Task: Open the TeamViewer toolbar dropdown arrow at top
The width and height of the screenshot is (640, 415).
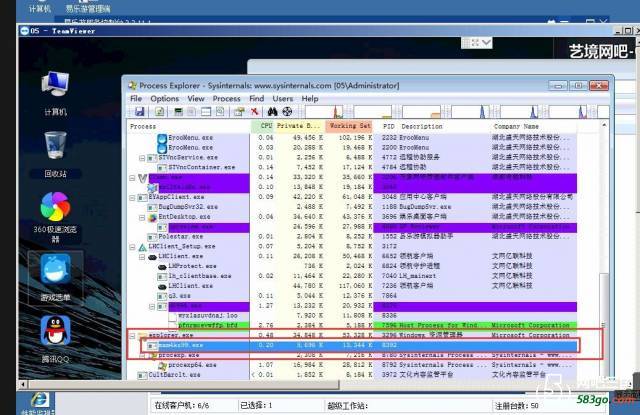Action: (487, 42)
